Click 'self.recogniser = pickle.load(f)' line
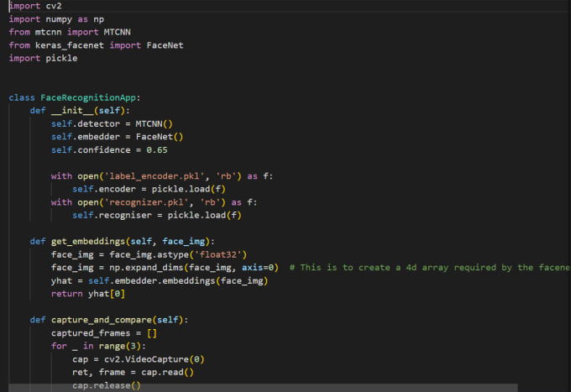The height and width of the screenshot is (392, 571). coord(157,216)
